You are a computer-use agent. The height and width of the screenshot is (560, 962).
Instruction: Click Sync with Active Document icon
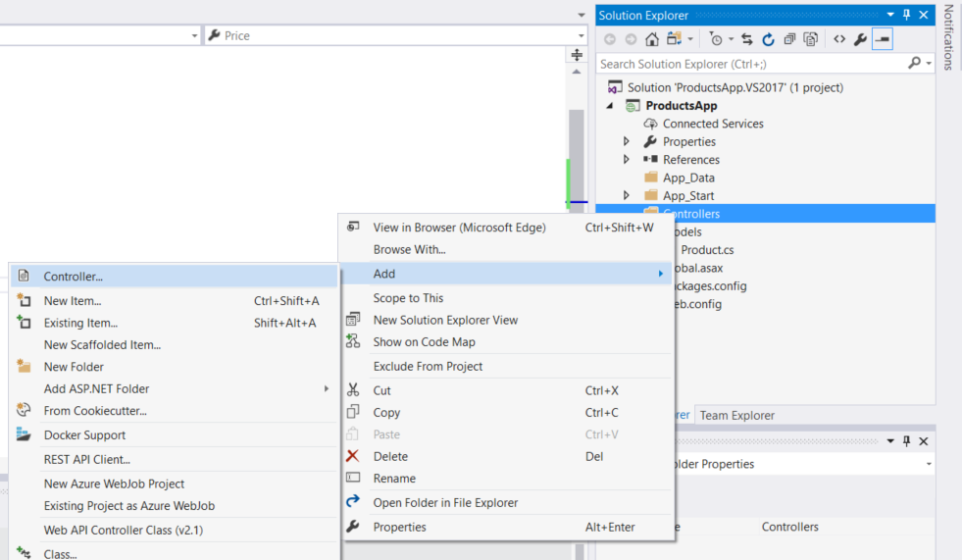(x=747, y=39)
